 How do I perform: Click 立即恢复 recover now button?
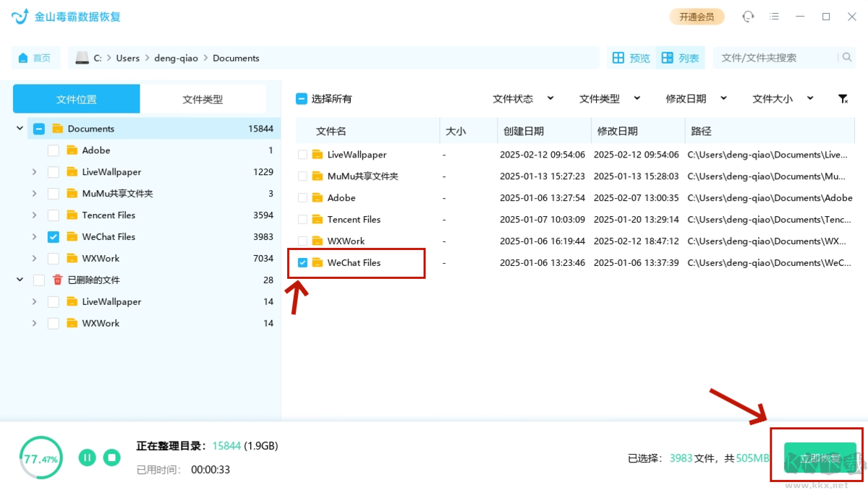[820, 458]
